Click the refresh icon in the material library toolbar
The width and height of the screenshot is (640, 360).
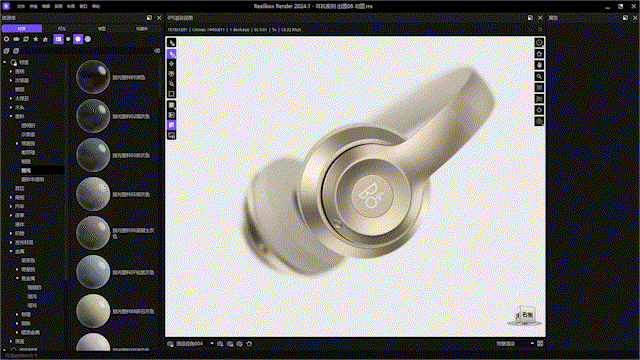pos(26,39)
